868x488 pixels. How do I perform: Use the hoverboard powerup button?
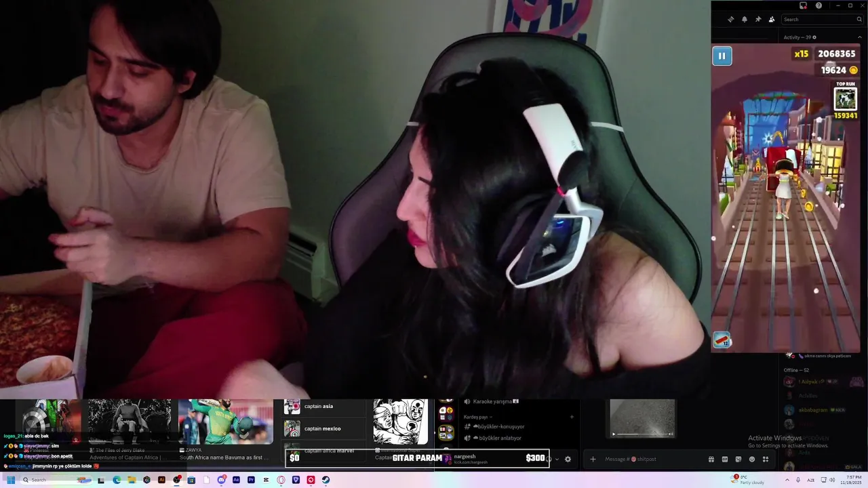[722, 340]
